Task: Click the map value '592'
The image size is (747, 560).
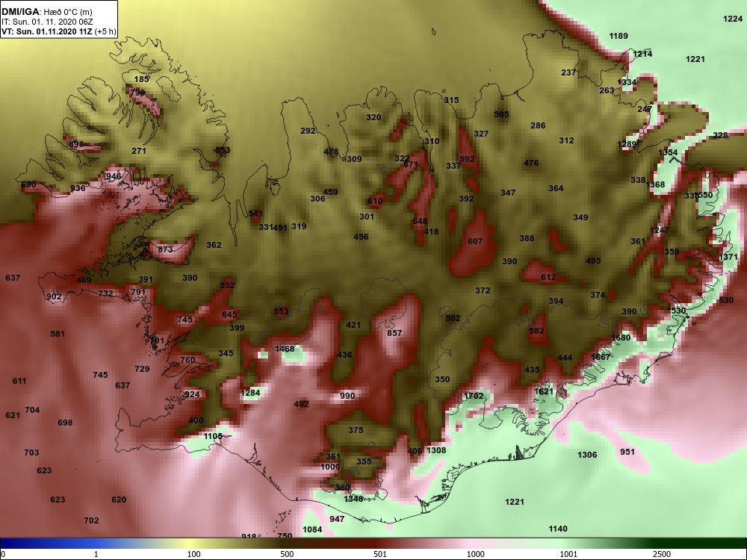Action: tap(467, 158)
